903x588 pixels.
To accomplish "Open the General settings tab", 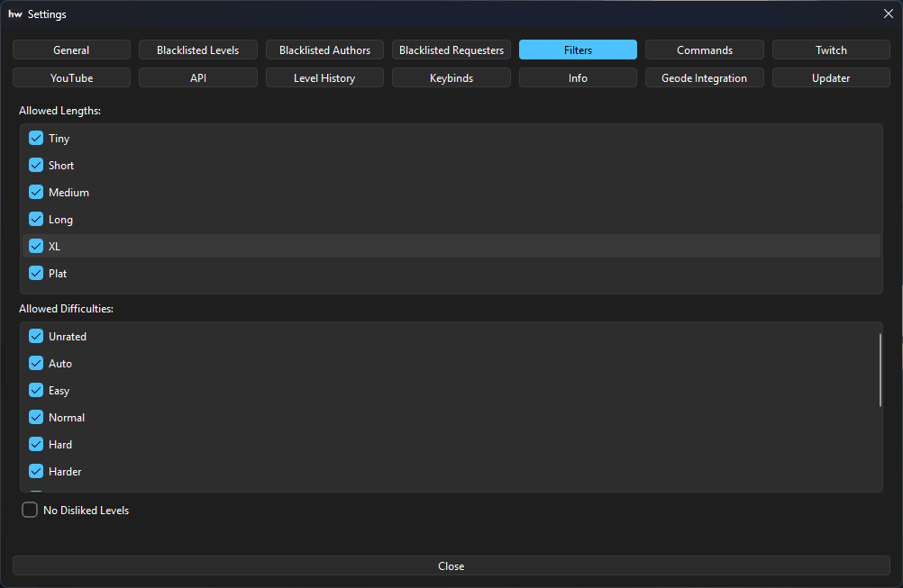I will [71, 50].
